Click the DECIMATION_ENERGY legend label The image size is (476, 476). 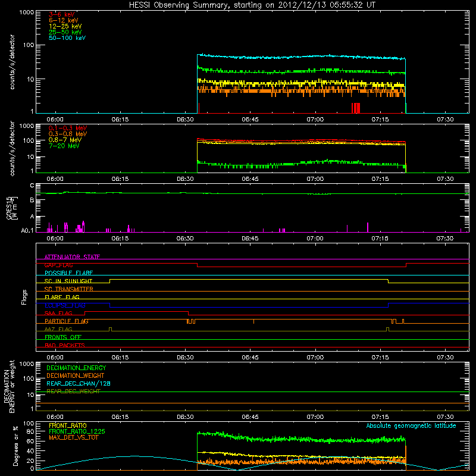76,368
